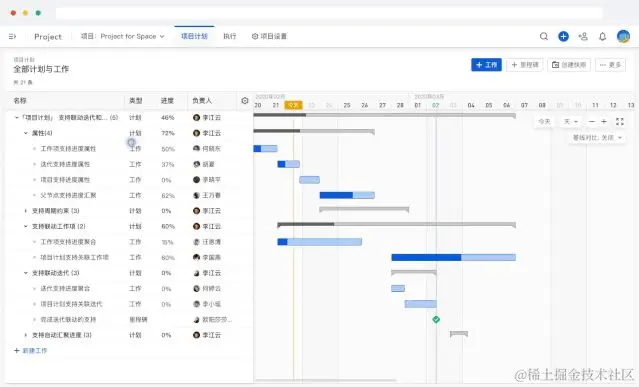Image resolution: width=639 pixels, height=387 pixels.
Task: Click the Gantt bar for 父节点支持进度汇聚
Action: (x=347, y=195)
